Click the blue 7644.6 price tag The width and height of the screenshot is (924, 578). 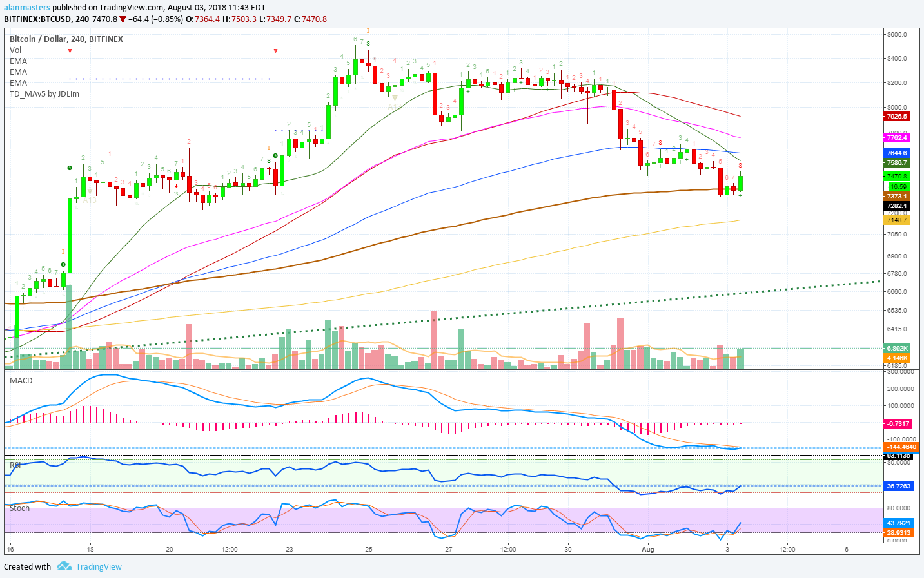896,153
